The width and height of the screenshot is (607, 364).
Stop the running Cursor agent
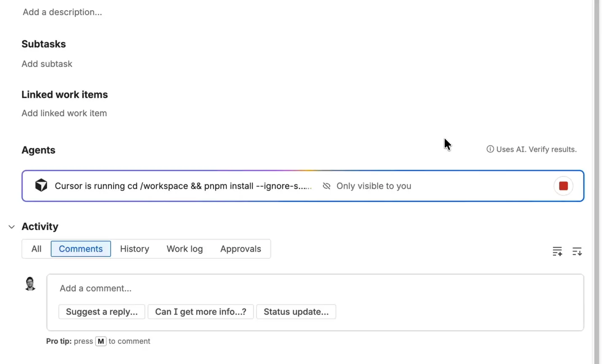coord(563,186)
